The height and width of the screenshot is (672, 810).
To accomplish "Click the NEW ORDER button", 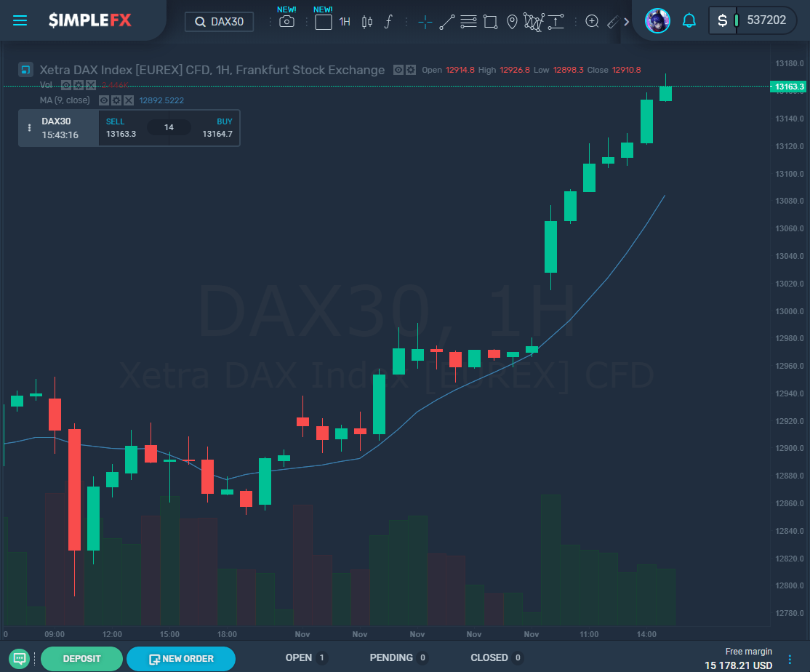I will pyautogui.click(x=181, y=659).
